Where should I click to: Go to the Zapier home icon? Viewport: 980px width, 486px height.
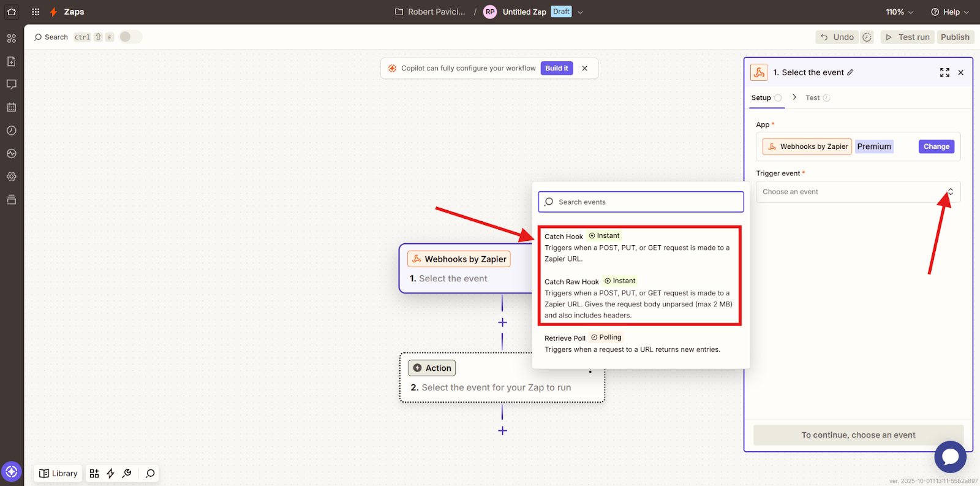(x=12, y=12)
